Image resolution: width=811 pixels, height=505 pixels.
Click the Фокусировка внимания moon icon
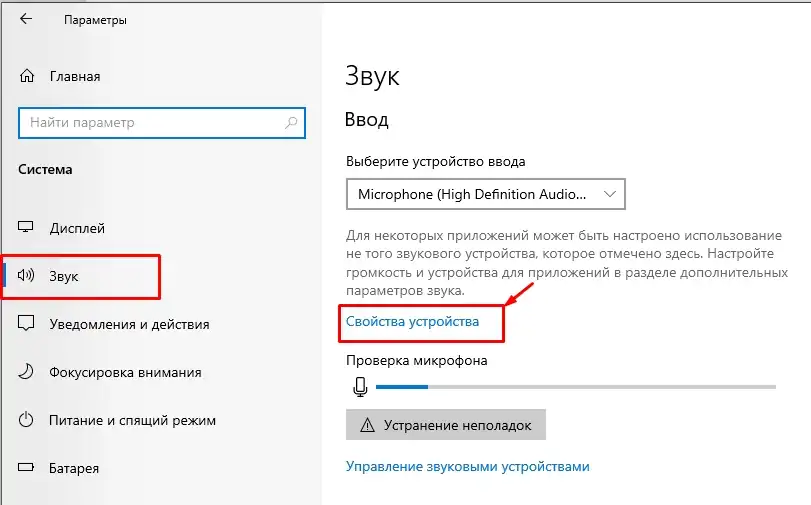click(x=27, y=372)
